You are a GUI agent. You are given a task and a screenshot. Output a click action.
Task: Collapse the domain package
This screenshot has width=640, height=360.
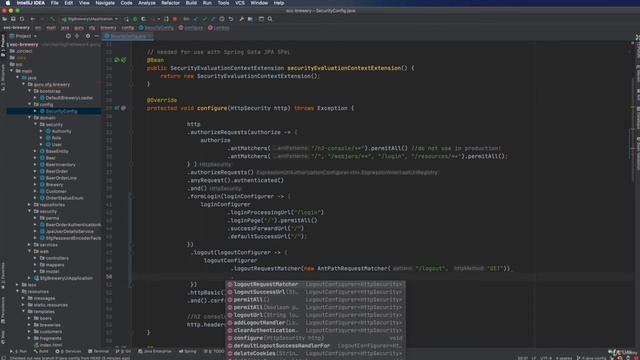(30, 118)
